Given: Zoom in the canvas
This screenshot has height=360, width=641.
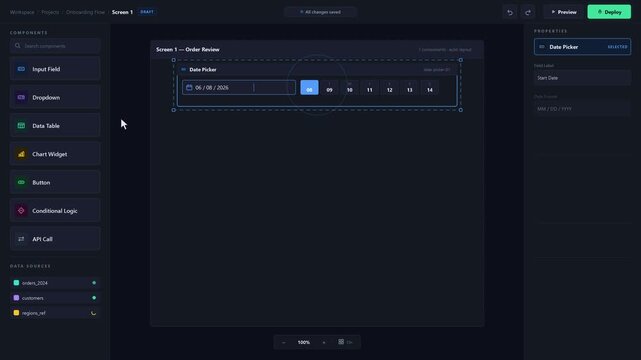Looking at the screenshot, I should point(324,342).
